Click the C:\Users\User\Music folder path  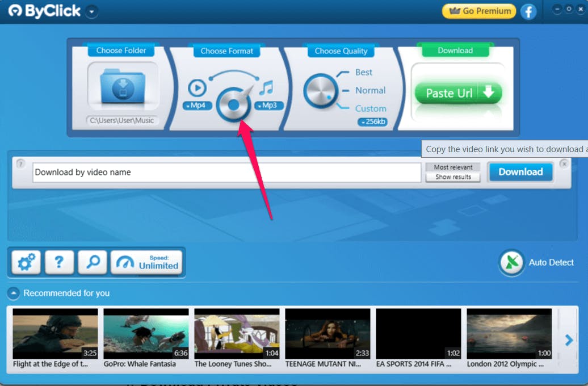122,120
